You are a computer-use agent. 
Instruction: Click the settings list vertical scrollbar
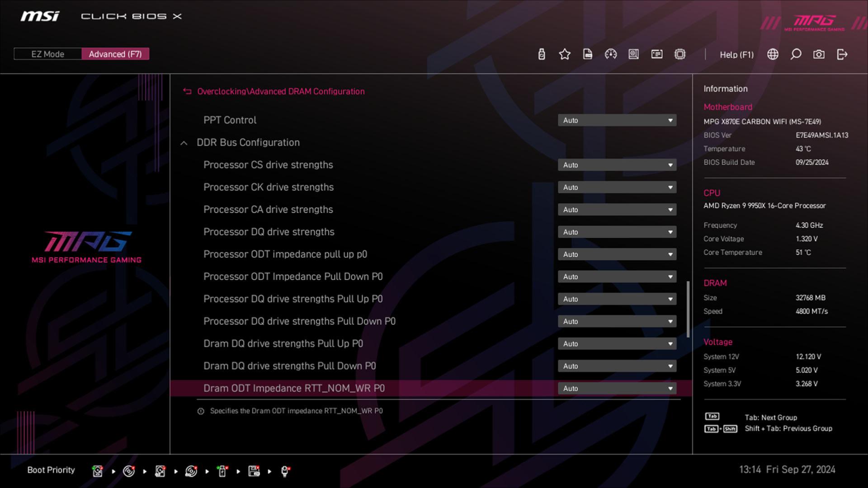click(x=688, y=310)
